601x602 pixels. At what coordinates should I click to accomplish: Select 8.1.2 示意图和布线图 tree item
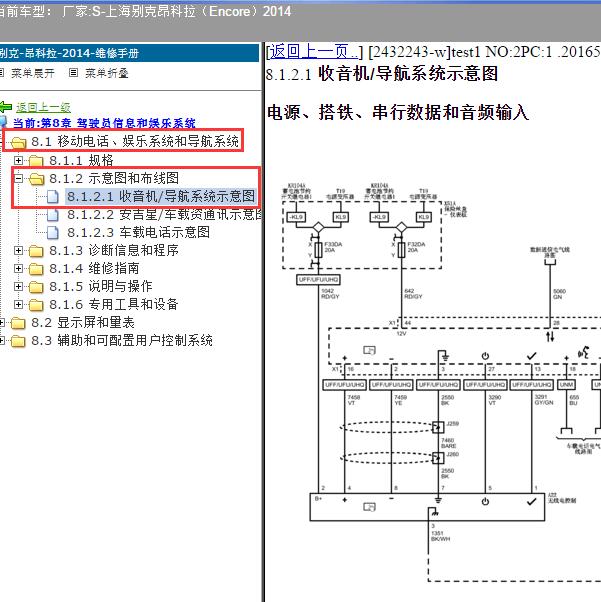coord(114,178)
